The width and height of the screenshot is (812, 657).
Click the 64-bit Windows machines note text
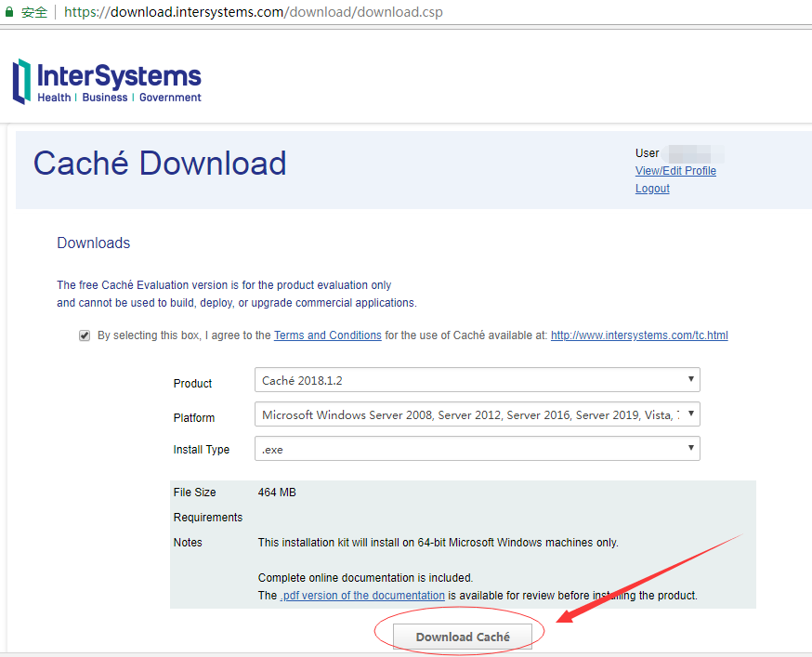click(x=439, y=543)
